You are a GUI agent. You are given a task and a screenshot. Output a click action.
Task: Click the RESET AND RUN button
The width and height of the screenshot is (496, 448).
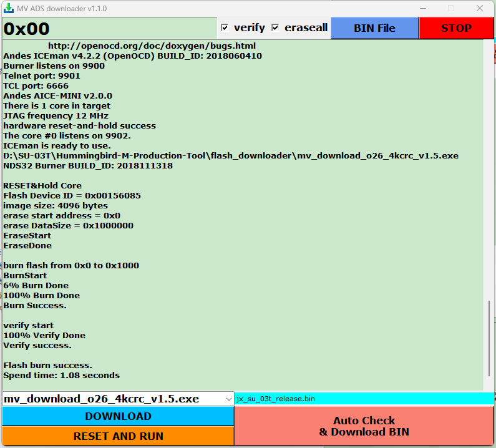pyautogui.click(x=118, y=436)
